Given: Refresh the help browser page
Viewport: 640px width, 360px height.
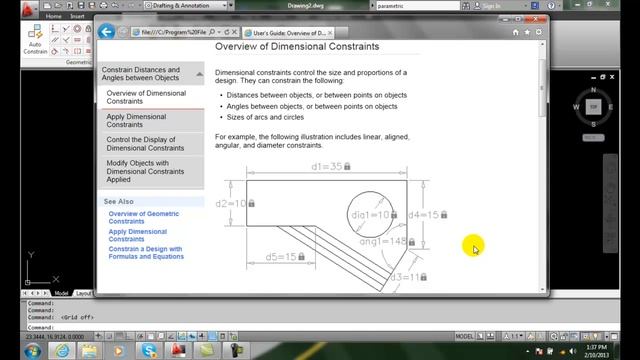Looking at the screenshot, I should [x=227, y=32].
